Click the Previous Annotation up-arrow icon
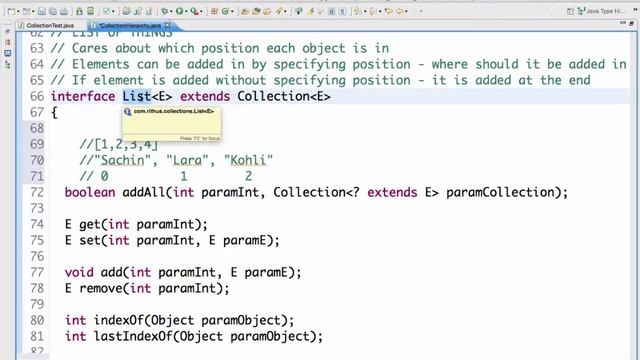This screenshot has height=360, width=640. point(373,11)
